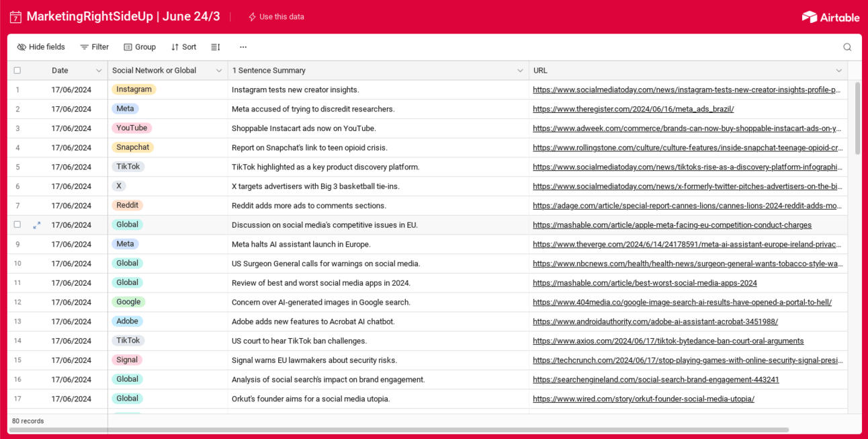The image size is (868, 439).
Task: Open the theregister.com meta_ads_brazil link
Action: [x=633, y=109]
